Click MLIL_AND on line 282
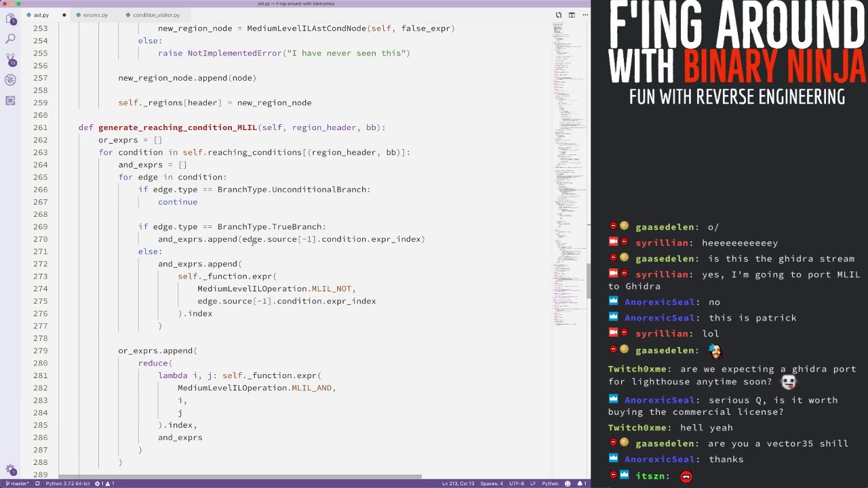 [311, 388]
